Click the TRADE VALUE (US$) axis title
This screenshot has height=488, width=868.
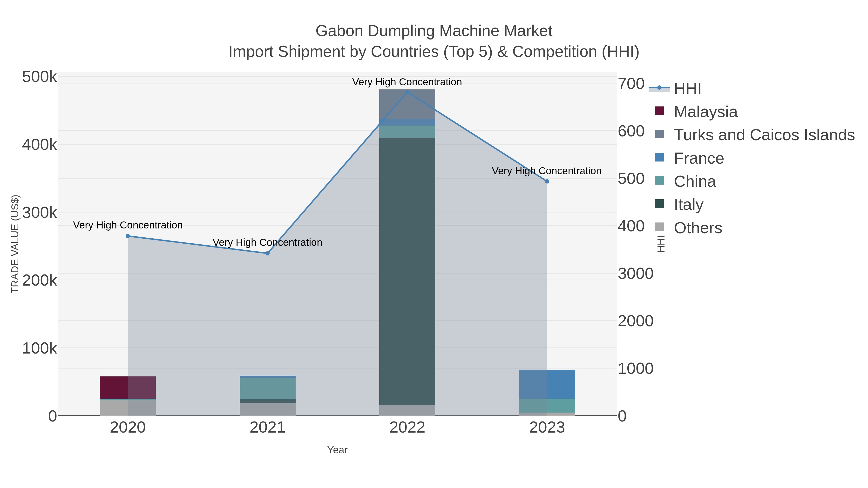coord(15,244)
